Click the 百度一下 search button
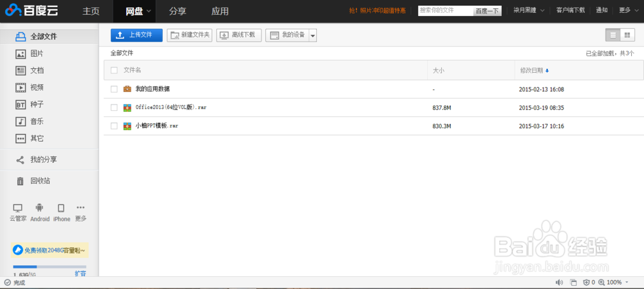 [x=487, y=11]
